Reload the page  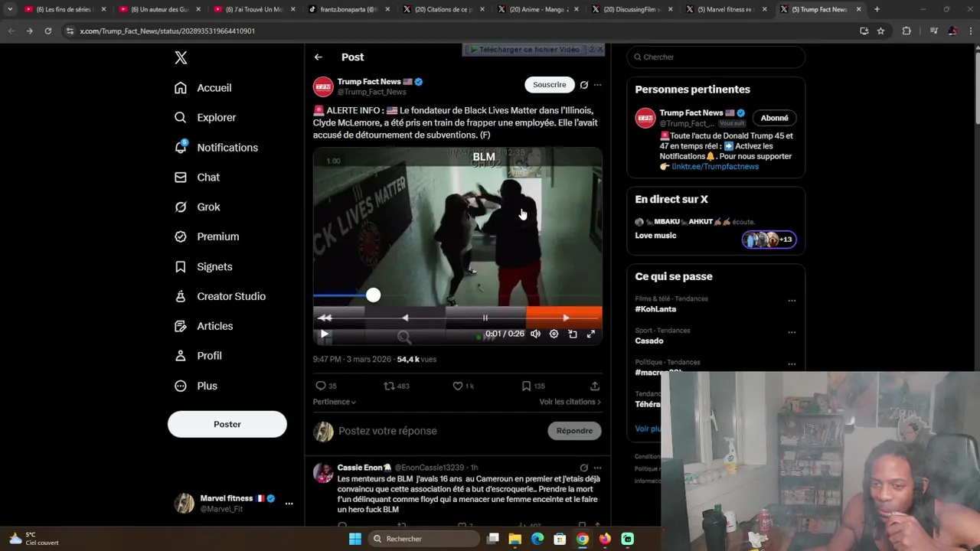point(47,31)
